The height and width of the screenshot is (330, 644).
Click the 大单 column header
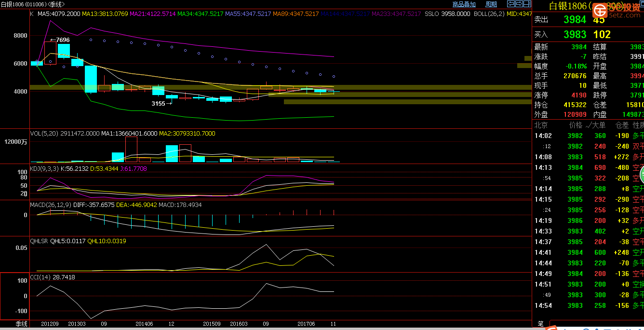tap(598, 125)
